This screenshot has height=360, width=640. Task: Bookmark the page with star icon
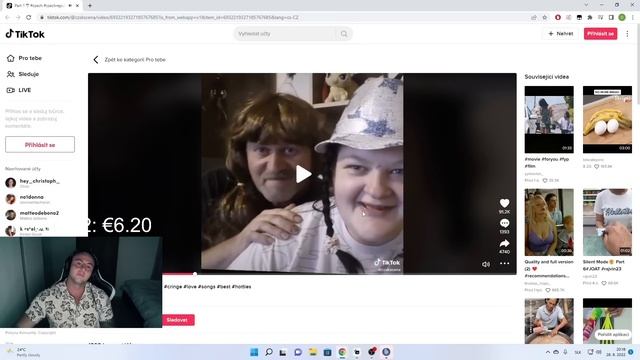coord(544,18)
